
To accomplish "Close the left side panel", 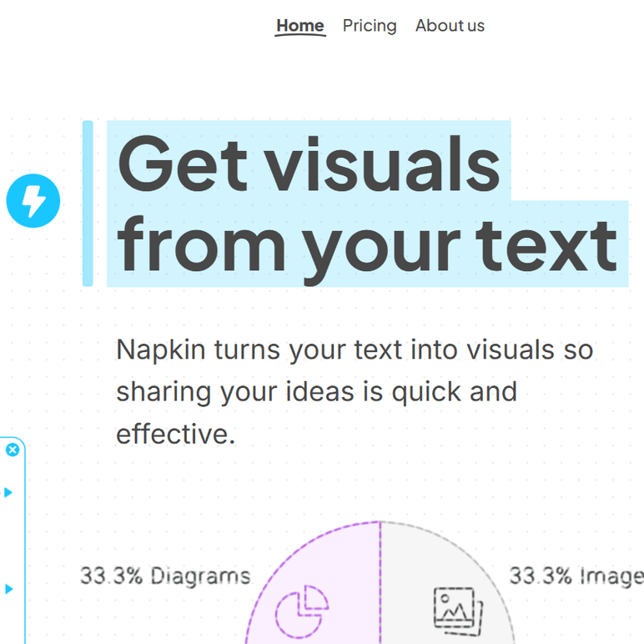I will 13,450.
